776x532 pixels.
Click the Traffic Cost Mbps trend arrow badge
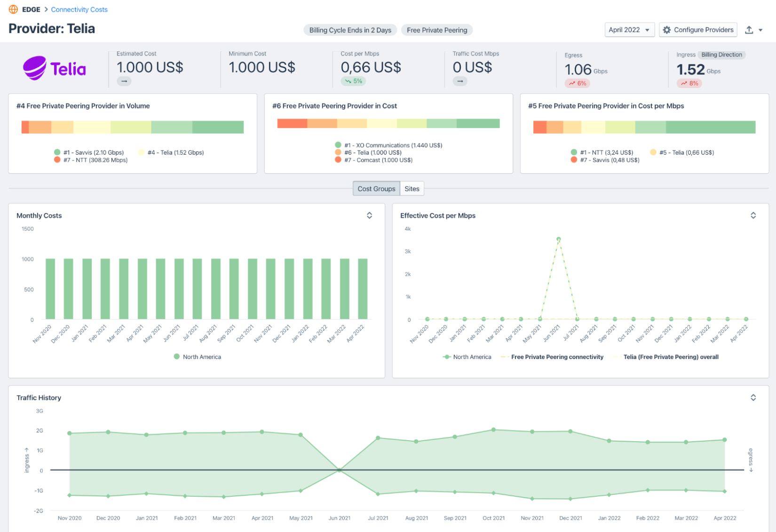pyautogui.click(x=460, y=81)
